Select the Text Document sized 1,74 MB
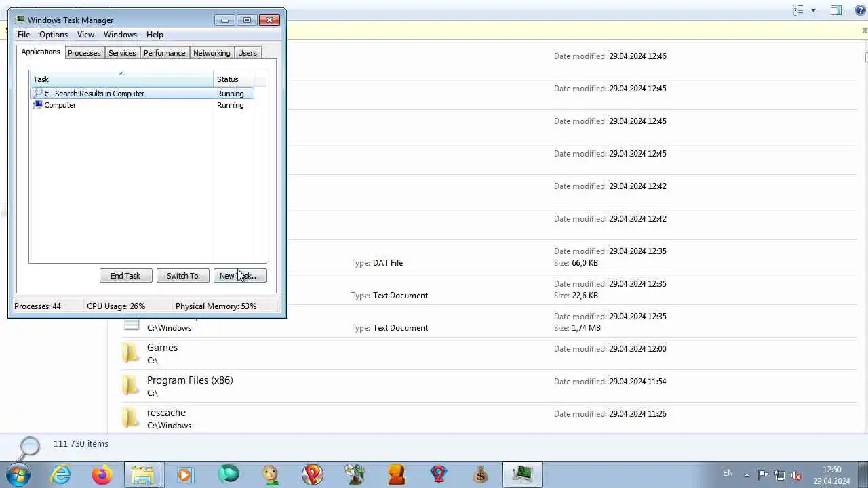 tap(488, 321)
